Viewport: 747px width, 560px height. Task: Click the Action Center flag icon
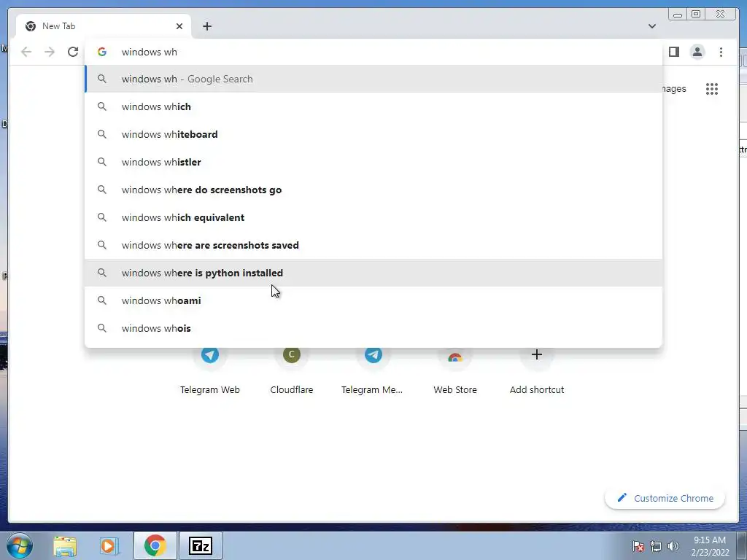click(x=638, y=546)
